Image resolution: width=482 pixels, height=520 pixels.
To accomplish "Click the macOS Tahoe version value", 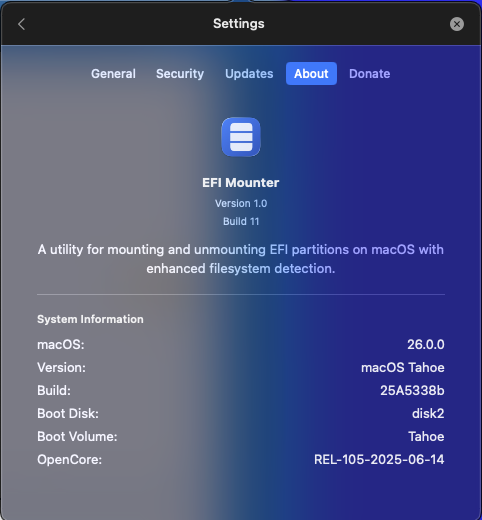I will (403, 367).
